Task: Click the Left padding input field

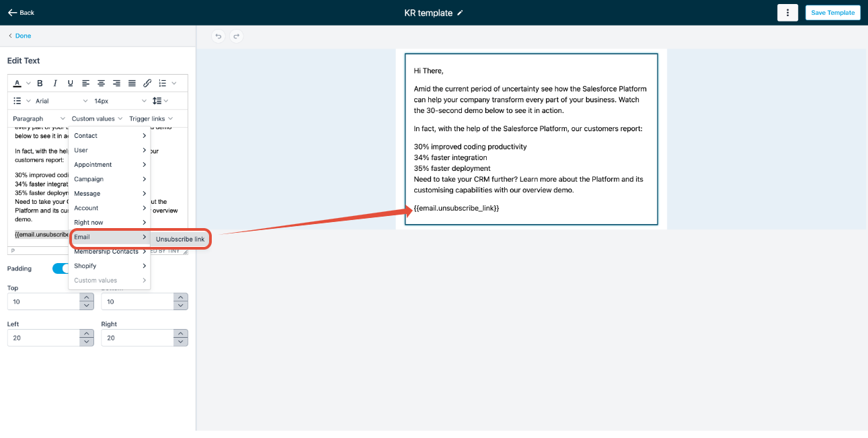Action: (44, 338)
